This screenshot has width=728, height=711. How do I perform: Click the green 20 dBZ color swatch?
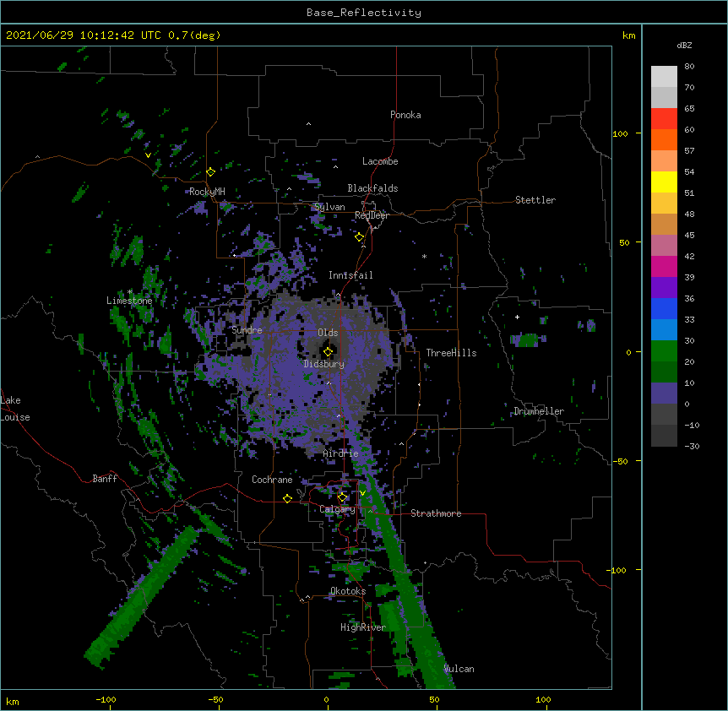click(x=664, y=351)
